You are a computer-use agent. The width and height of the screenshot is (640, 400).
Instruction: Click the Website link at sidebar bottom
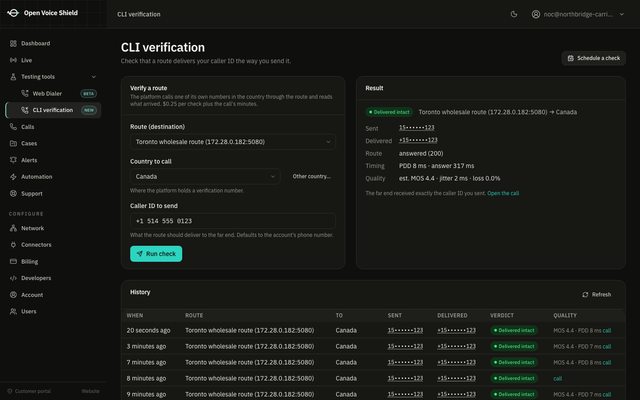(90, 391)
